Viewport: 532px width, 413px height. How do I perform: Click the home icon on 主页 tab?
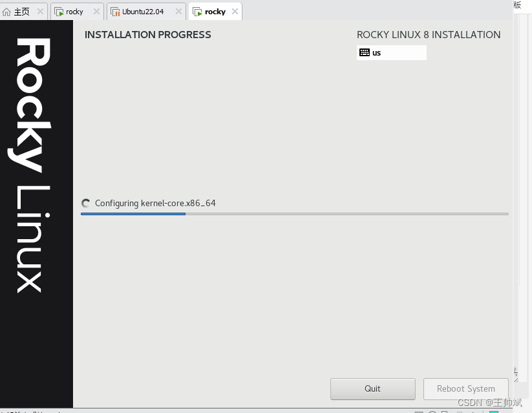pyautogui.click(x=6, y=12)
